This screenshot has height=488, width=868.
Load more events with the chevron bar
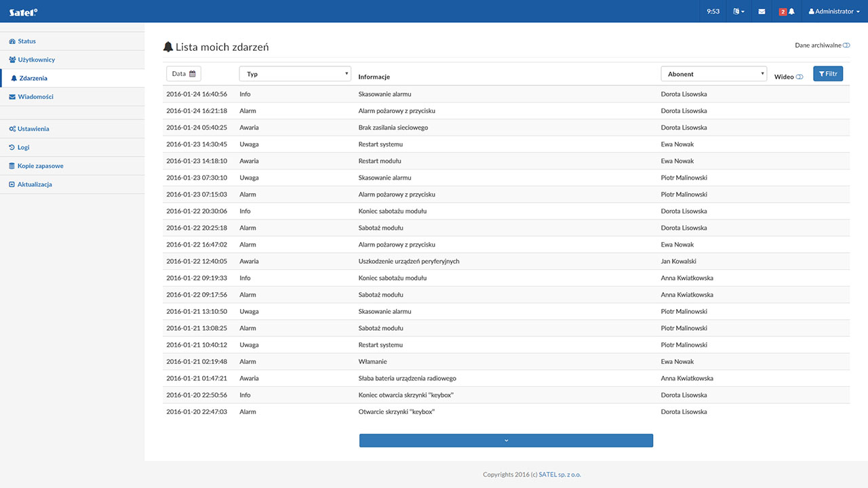pos(506,441)
